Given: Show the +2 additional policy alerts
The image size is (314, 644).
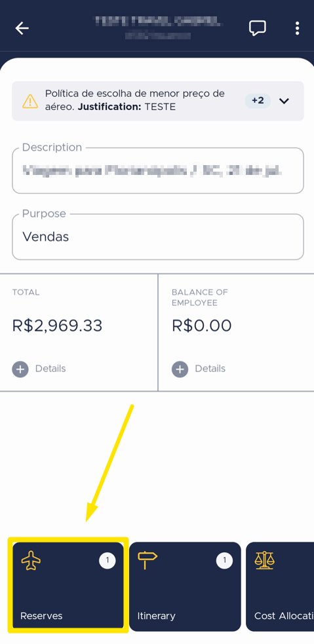Looking at the screenshot, I should 258,101.
